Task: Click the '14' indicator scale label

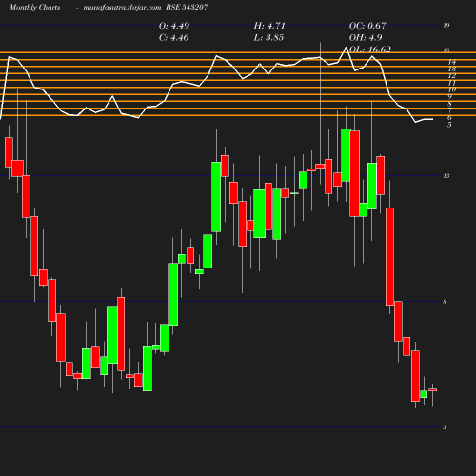Action: click(452, 62)
